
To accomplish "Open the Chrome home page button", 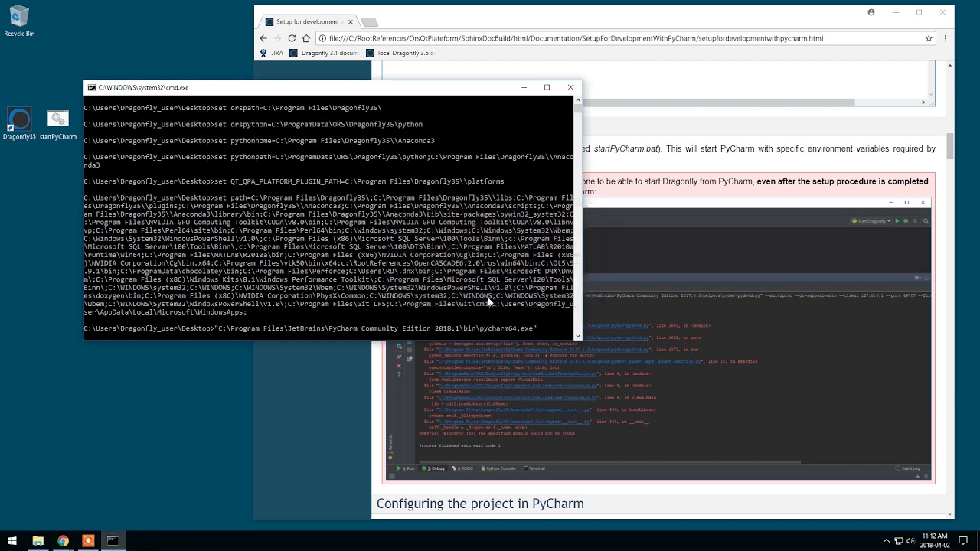I will click(306, 38).
